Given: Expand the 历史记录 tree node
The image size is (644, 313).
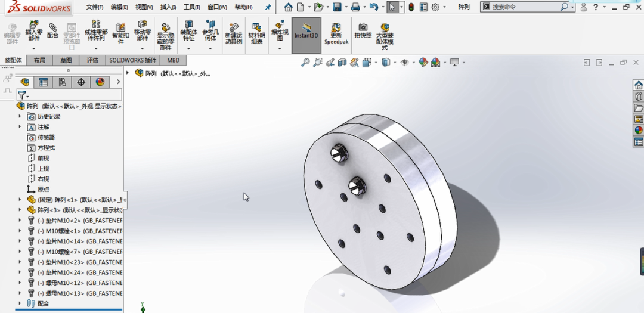Looking at the screenshot, I should [20, 116].
